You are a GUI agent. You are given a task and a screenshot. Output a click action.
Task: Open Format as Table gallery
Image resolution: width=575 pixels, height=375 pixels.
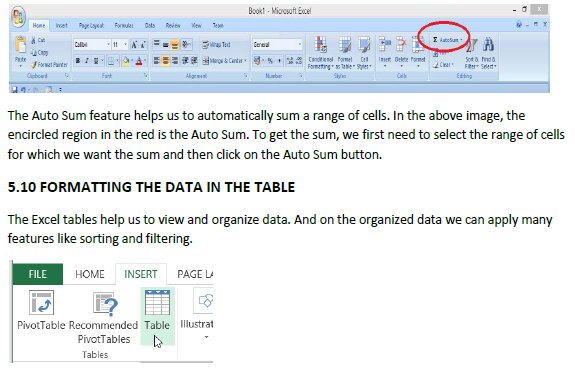(345, 52)
